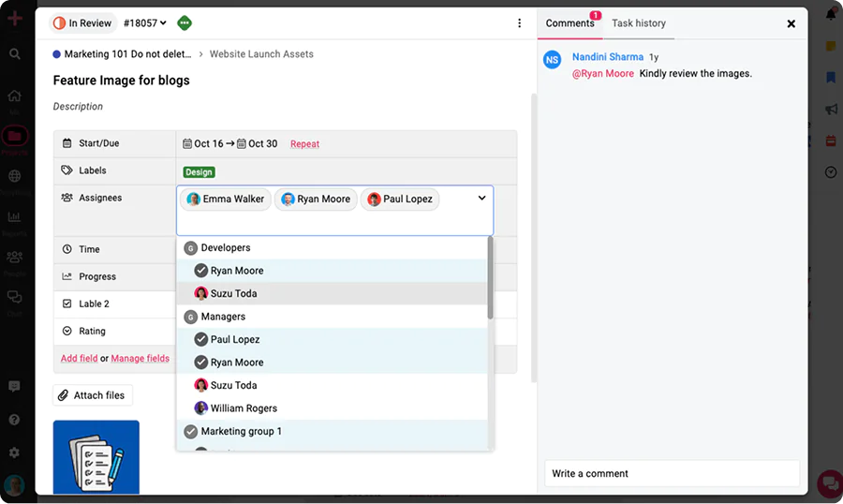Select the Developers group header
843x504 pixels.
tap(332, 248)
